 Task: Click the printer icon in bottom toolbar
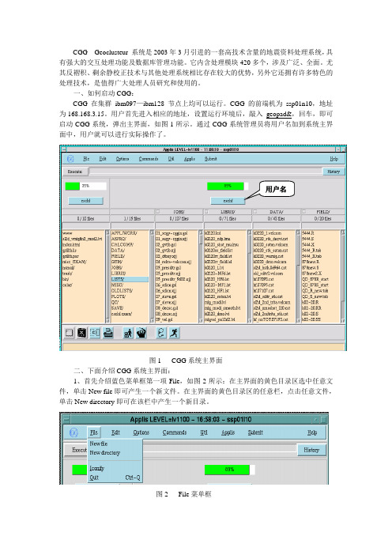pos(108,333)
